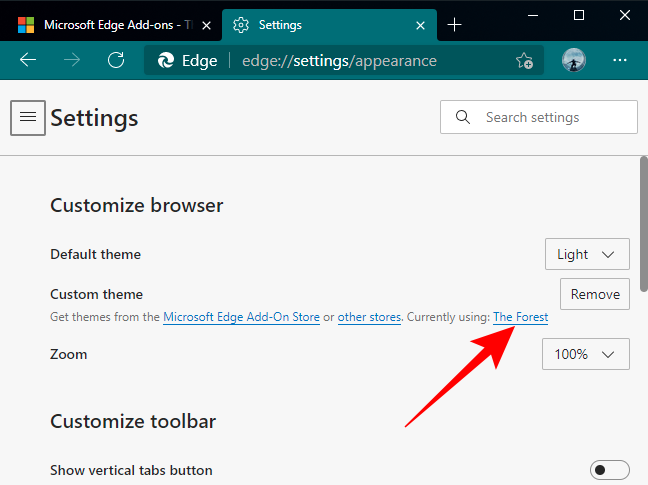The width and height of the screenshot is (648, 485).
Task: Remove the custom theme
Action: pyautogui.click(x=595, y=294)
